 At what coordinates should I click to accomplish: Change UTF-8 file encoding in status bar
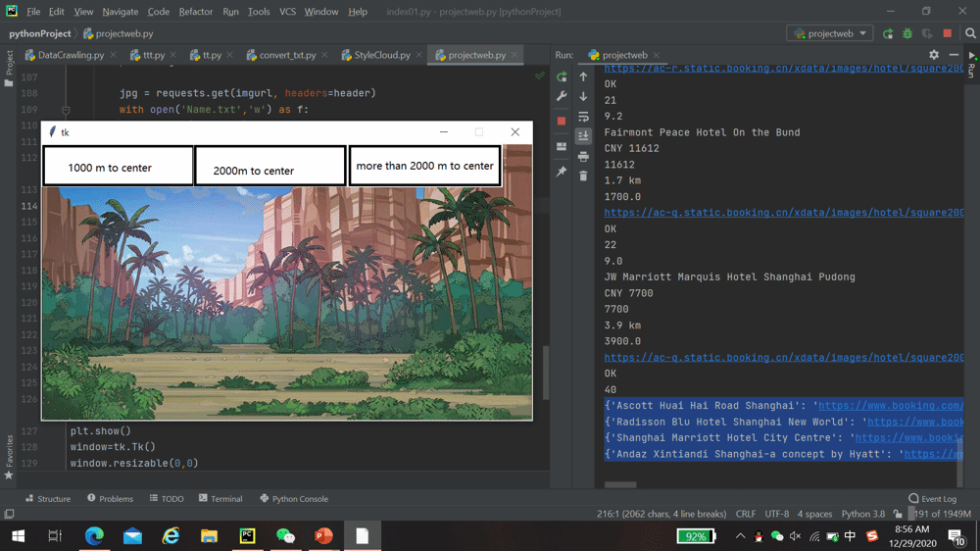(x=777, y=514)
